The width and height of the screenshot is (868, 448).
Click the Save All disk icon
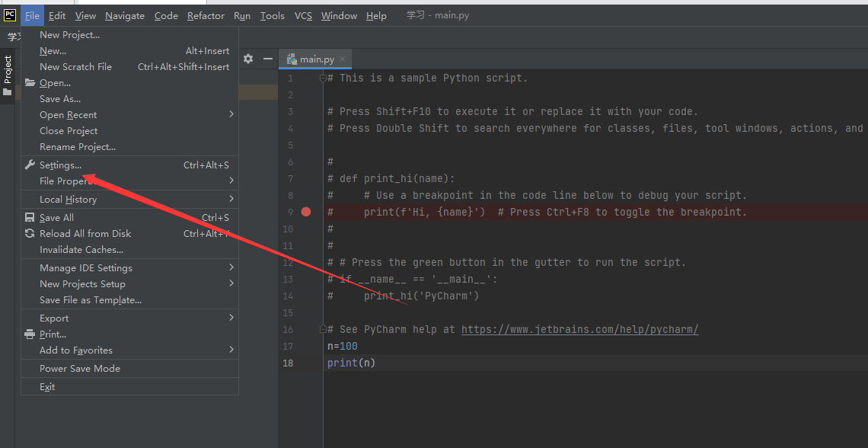30,218
